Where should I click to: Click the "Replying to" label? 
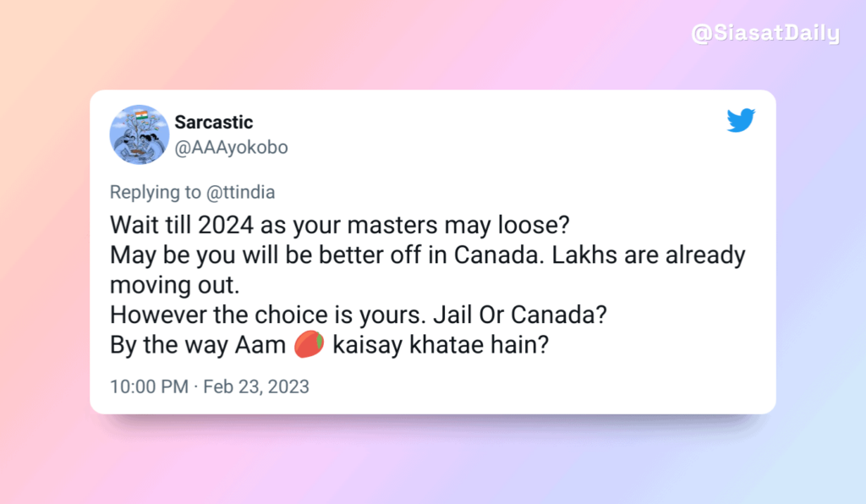click(156, 193)
